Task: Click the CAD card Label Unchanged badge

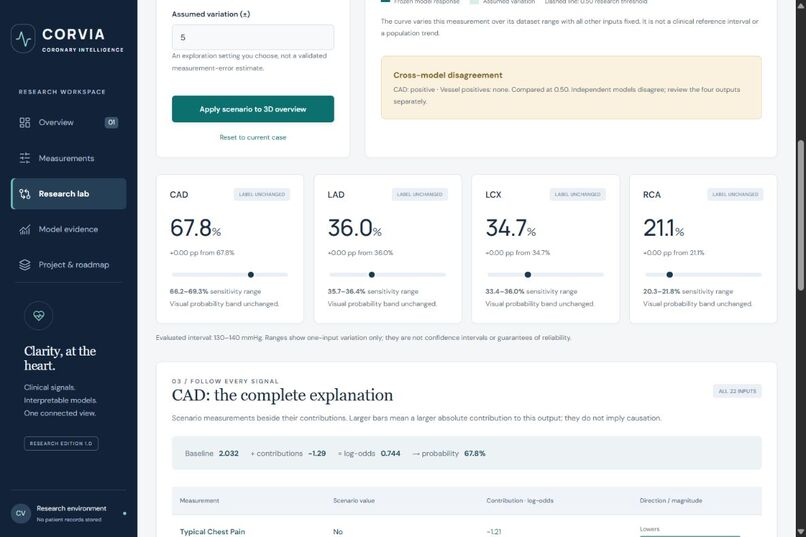Action: point(262,194)
